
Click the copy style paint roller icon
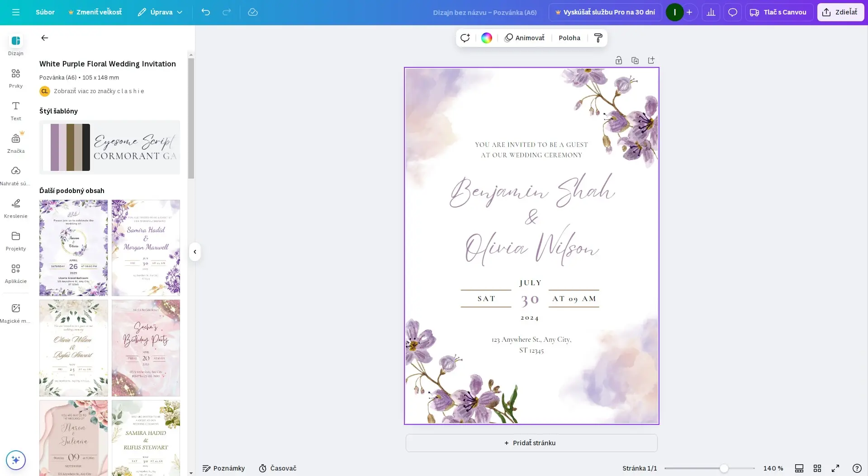pyautogui.click(x=598, y=38)
